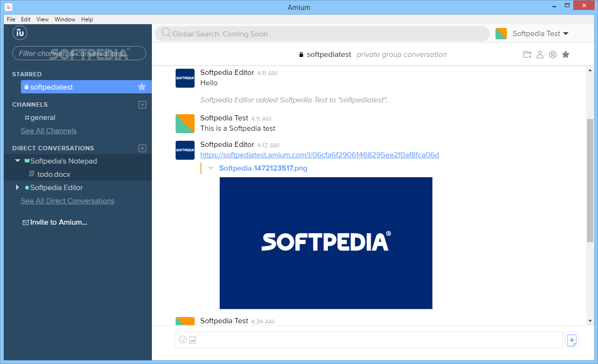Open conversation settings gear icon
Screen dimensions: 598x364
pyautogui.click(x=553, y=55)
